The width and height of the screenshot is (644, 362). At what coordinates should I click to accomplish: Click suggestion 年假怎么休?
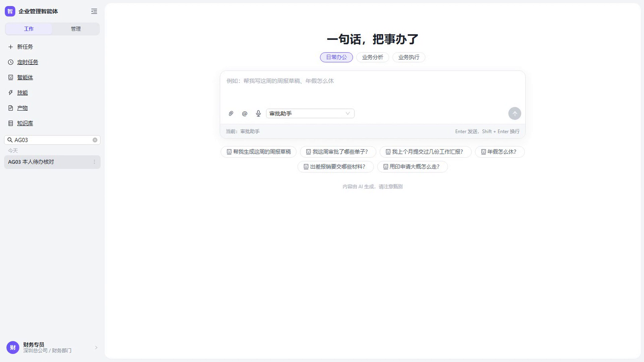[x=500, y=152]
